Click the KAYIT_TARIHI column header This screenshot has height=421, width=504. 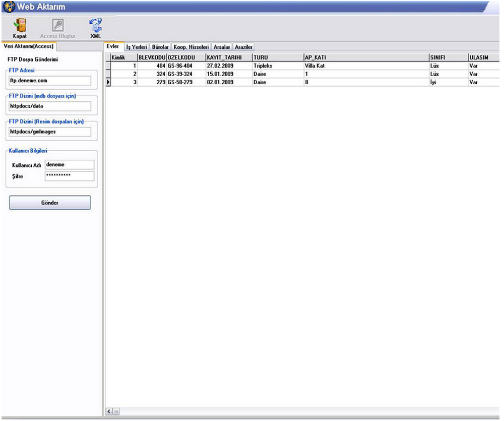[x=229, y=57]
